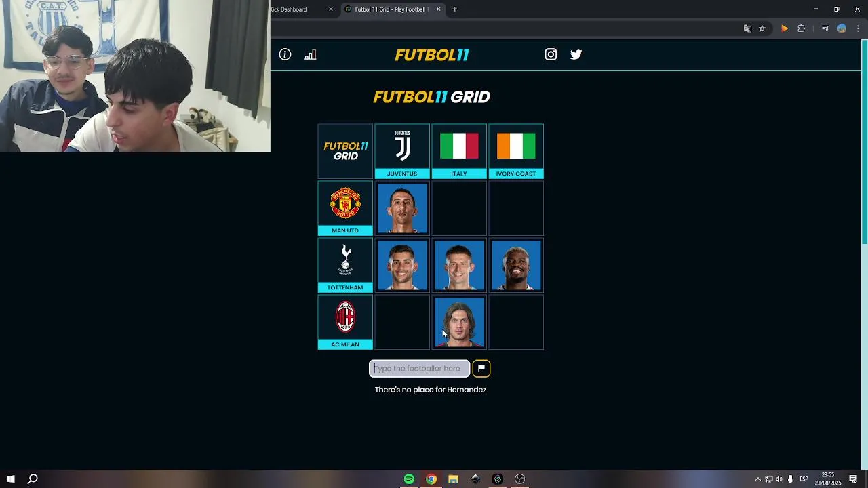Click the Futbol11 logo in the header

point(432,55)
